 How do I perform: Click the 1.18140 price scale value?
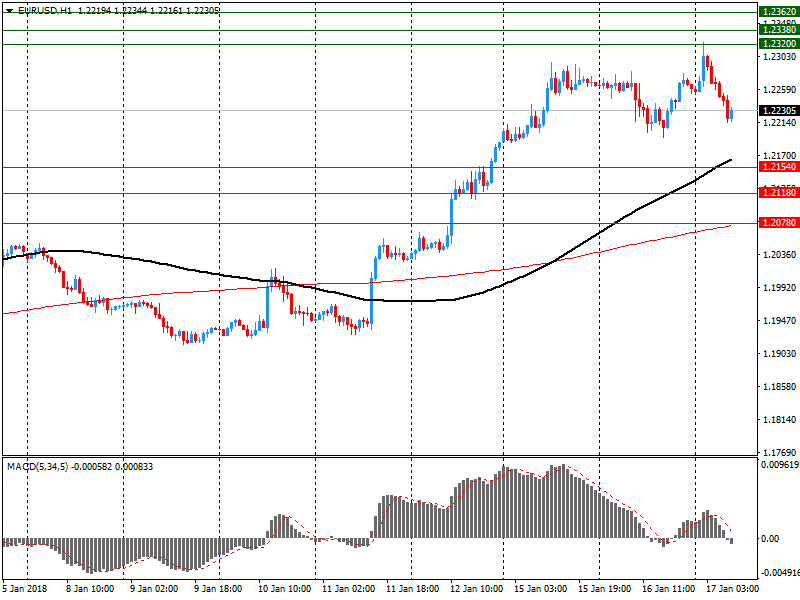780,419
